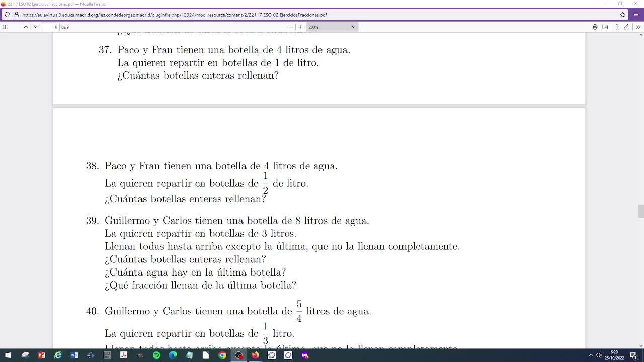Viewport: 644px width, 362px height.
Task: Bookmark this page with the star
Action: [623, 15]
